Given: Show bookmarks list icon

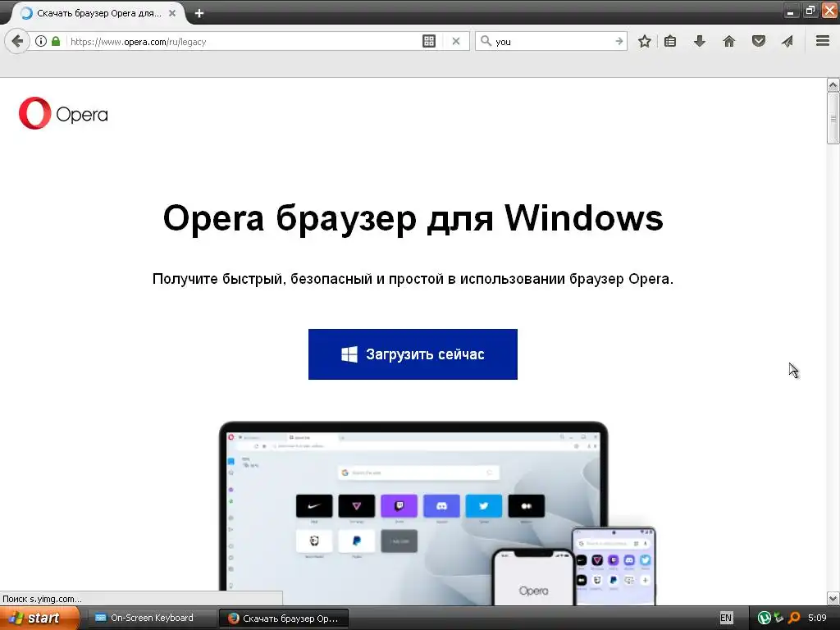Looking at the screenshot, I should coord(670,41).
